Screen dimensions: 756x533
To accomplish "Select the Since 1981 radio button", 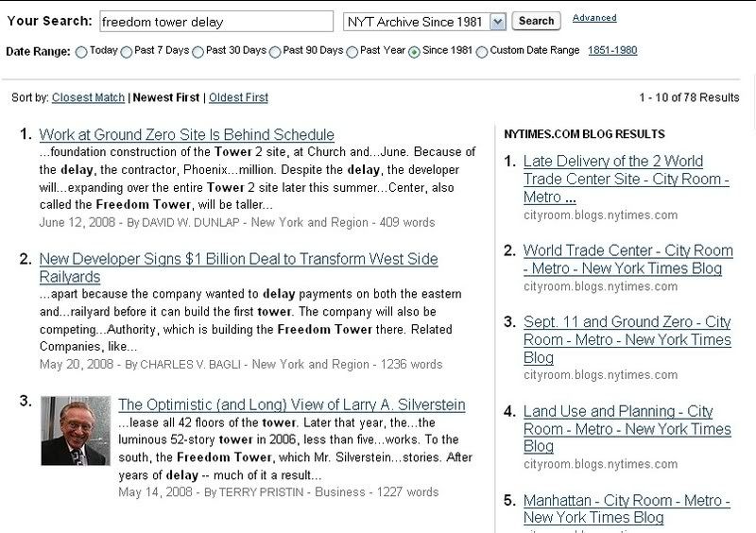I will 414,52.
